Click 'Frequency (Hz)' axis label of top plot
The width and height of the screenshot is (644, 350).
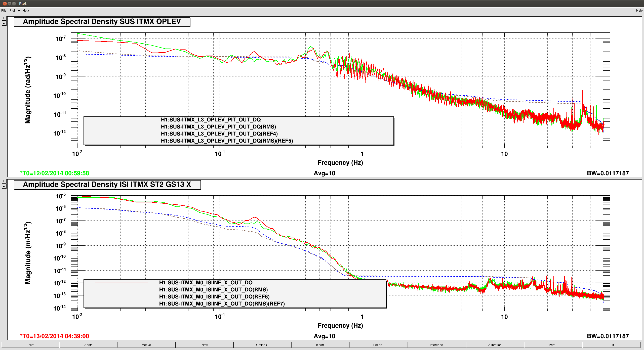click(340, 163)
